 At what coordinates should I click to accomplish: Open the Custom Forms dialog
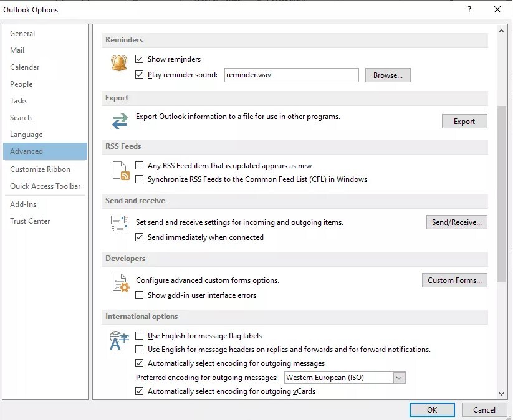point(454,280)
